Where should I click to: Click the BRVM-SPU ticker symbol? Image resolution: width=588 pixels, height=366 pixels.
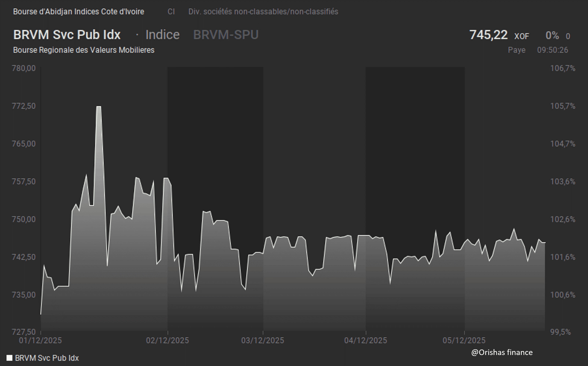[226, 35]
